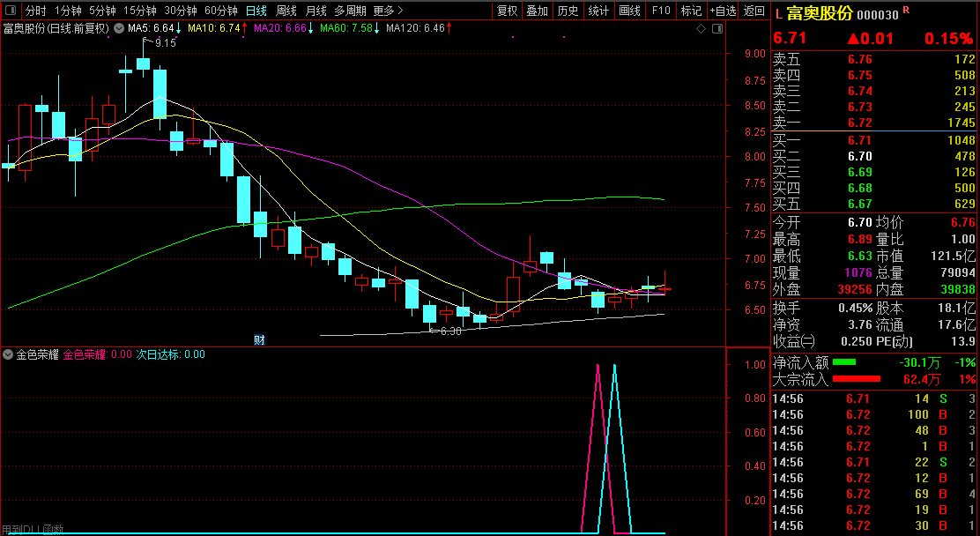This screenshot has width=980, height=536.
Task: Add stock via the +自选 button
Action: pos(722,11)
